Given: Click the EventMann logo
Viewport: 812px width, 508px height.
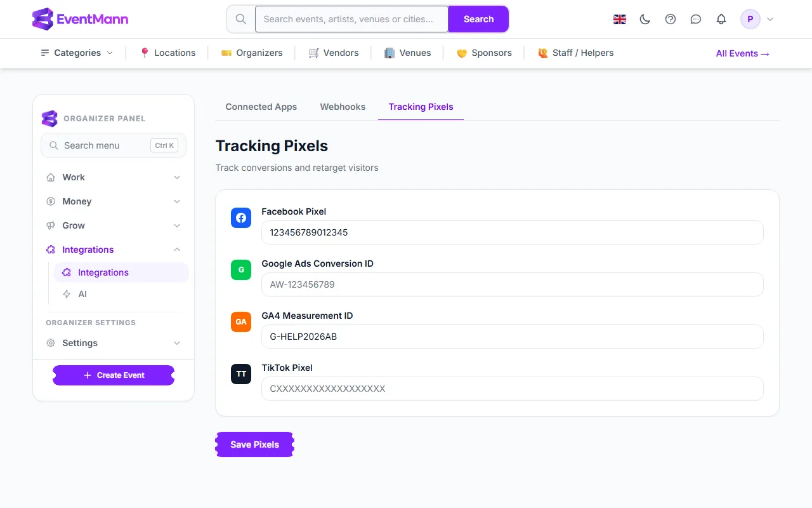Looking at the screenshot, I should [x=80, y=19].
